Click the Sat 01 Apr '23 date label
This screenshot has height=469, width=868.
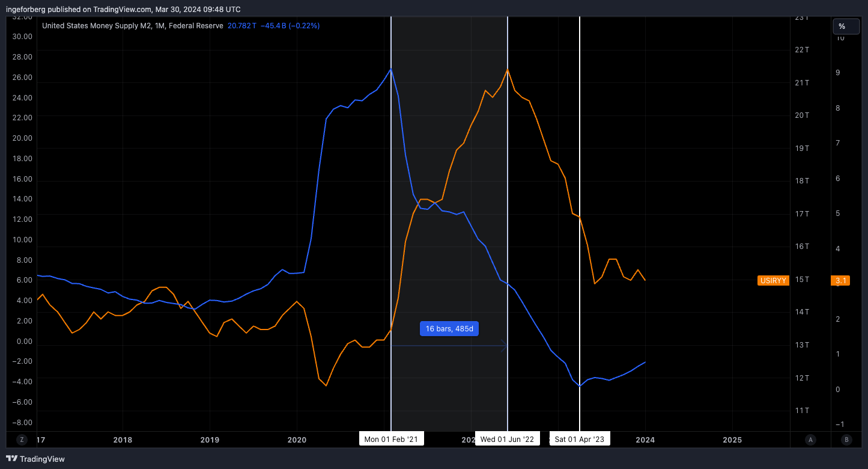580,439
